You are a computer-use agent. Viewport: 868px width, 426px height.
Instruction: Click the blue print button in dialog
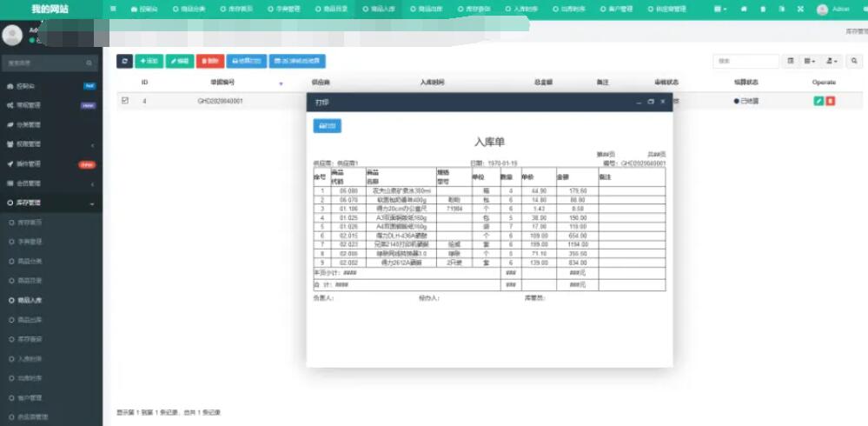[x=327, y=126]
